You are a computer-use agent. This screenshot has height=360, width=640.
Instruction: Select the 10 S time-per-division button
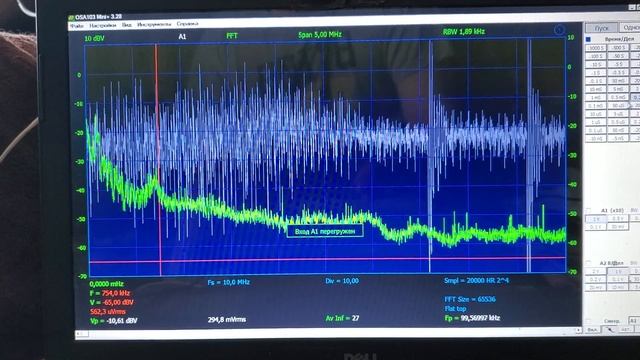coord(596,64)
